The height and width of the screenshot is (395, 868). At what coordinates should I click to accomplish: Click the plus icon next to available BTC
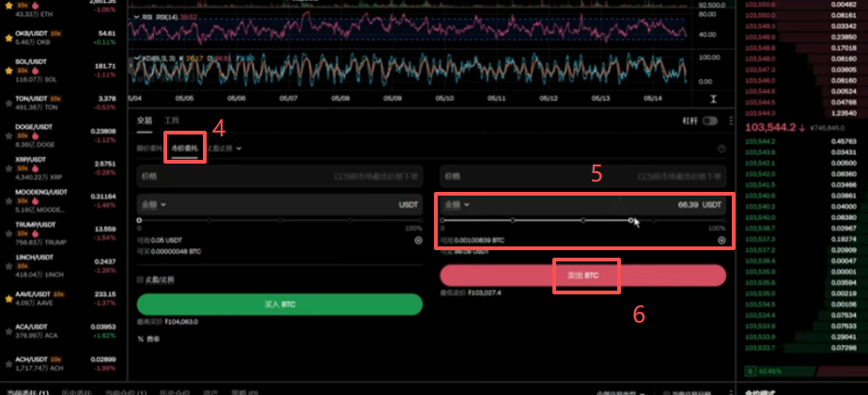[x=721, y=241]
